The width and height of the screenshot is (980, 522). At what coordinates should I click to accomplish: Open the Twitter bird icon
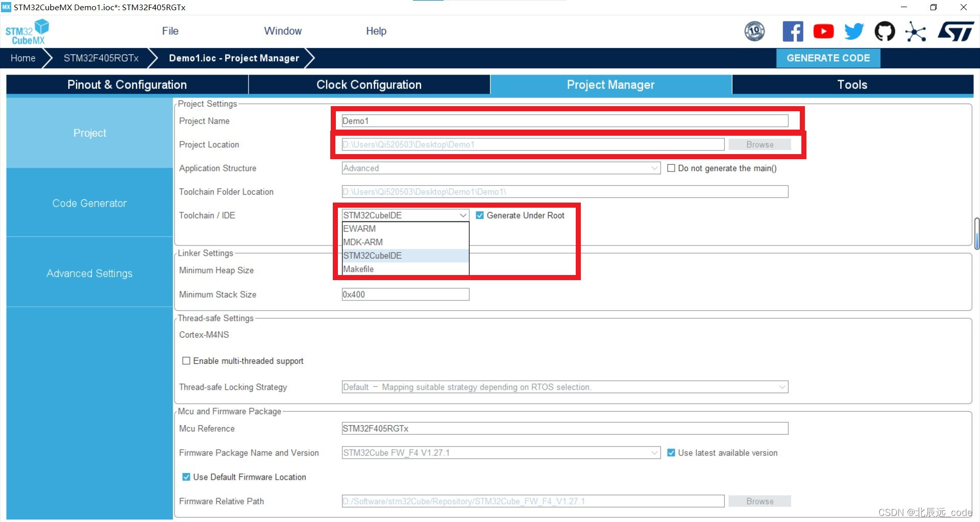(x=854, y=31)
